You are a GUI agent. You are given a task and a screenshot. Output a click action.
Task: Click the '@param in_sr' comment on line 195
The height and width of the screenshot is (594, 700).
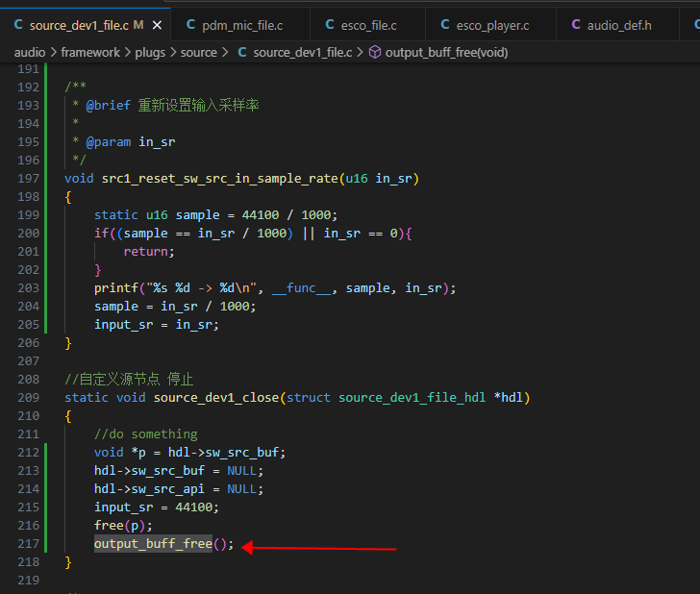131,142
